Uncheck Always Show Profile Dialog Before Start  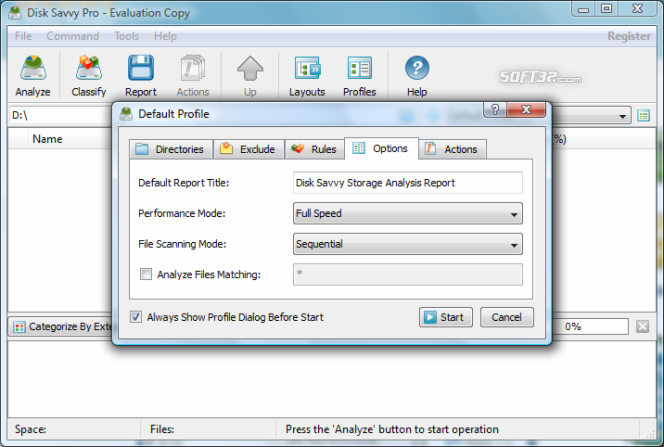tap(136, 317)
